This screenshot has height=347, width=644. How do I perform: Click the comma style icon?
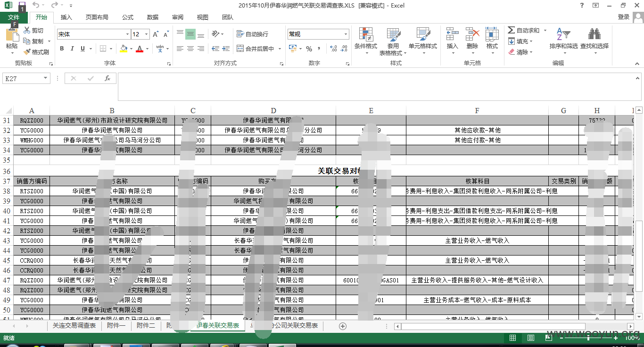click(x=320, y=49)
